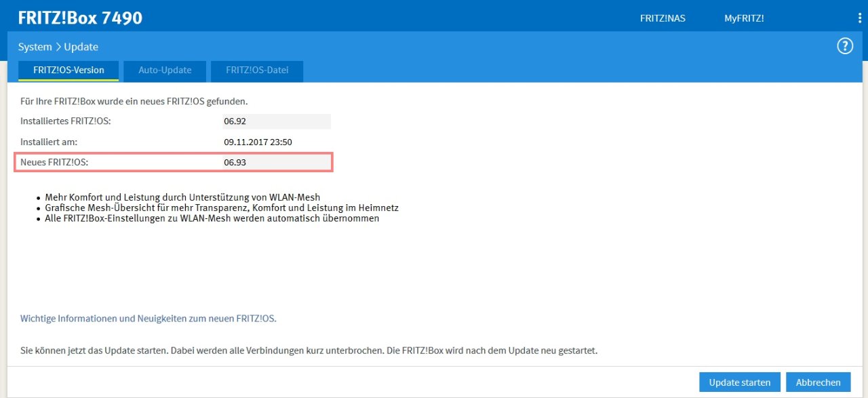The height and width of the screenshot is (398, 868).
Task: Click the Installiertes FRITZ!OS label
Action: point(66,121)
